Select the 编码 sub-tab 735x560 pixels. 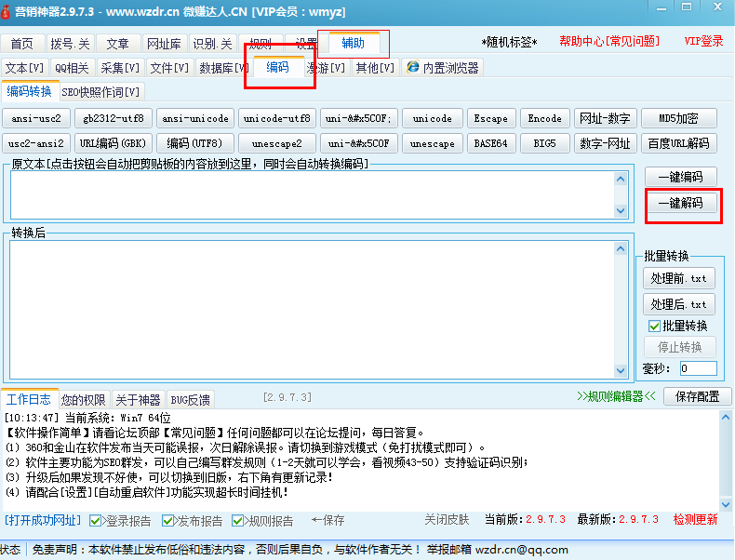(277, 67)
